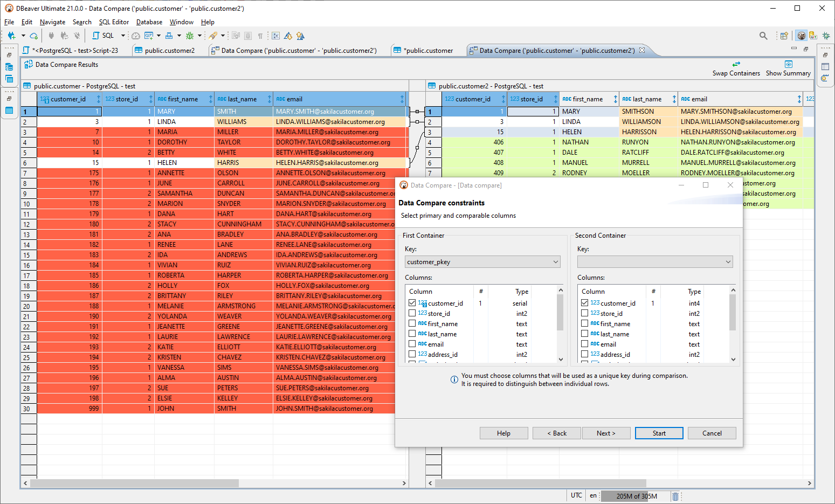Click the schema compare tools icon

tap(169, 36)
